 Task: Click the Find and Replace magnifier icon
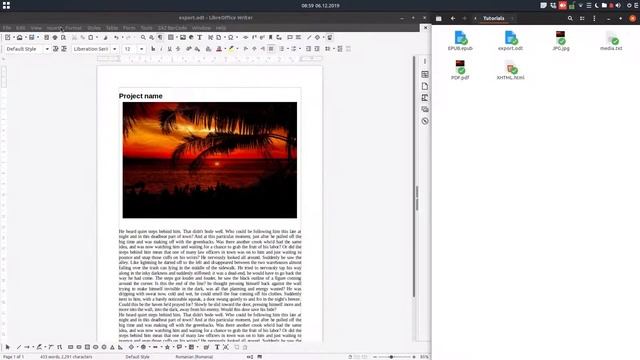[x=143, y=38]
